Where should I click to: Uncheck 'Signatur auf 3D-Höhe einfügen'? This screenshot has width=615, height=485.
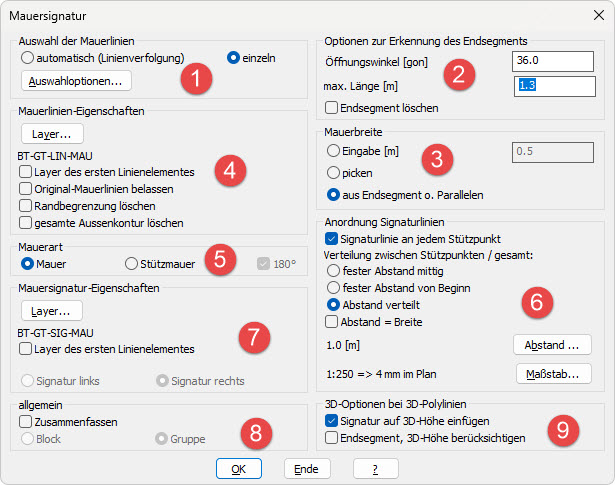pos(333,422)
